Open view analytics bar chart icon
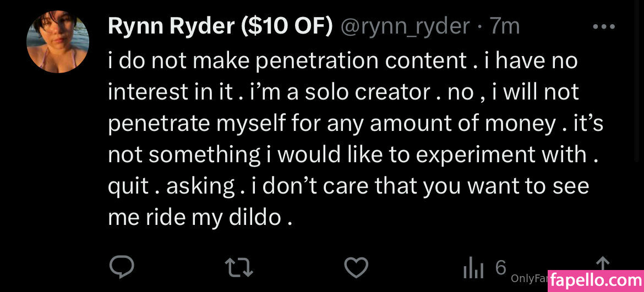Screen dimensions: 644x292 tap(473, 268)
